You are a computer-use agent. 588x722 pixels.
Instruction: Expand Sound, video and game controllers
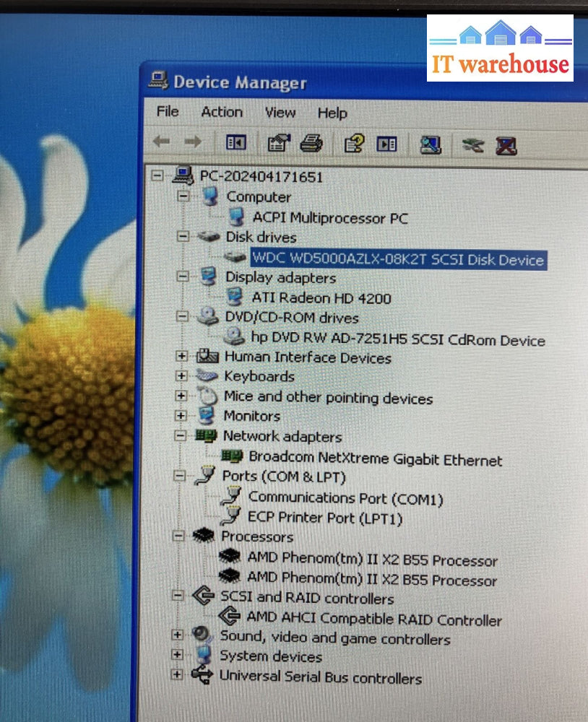(x=177, y=635)
